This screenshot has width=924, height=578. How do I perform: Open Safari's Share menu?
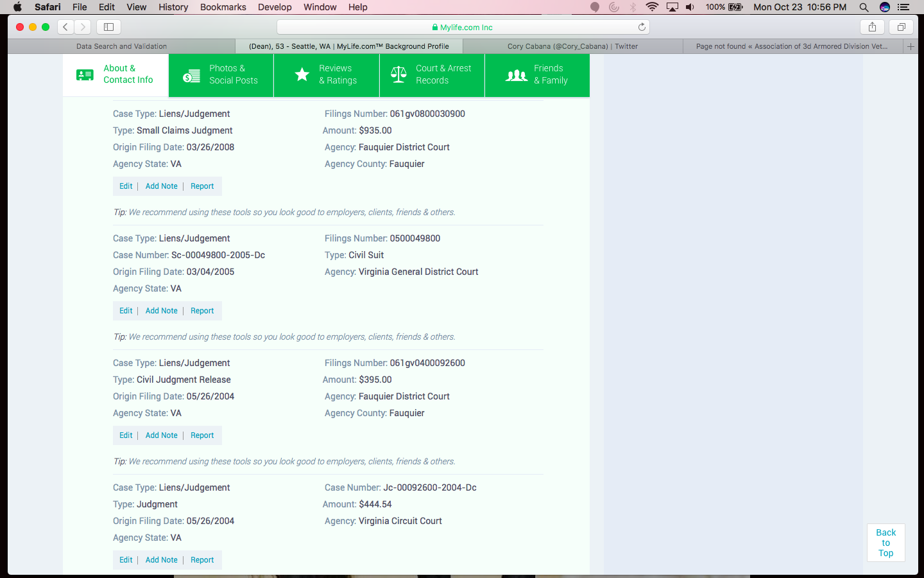point(872,27)
